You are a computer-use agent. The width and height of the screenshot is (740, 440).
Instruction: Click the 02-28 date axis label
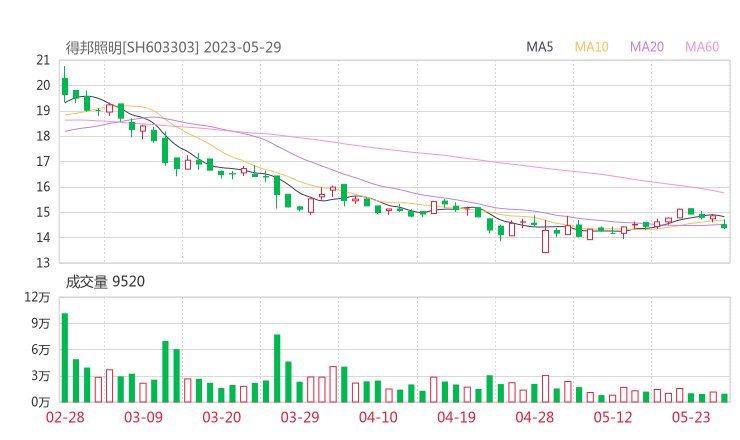pyautogui.click(x=65, y=417)
